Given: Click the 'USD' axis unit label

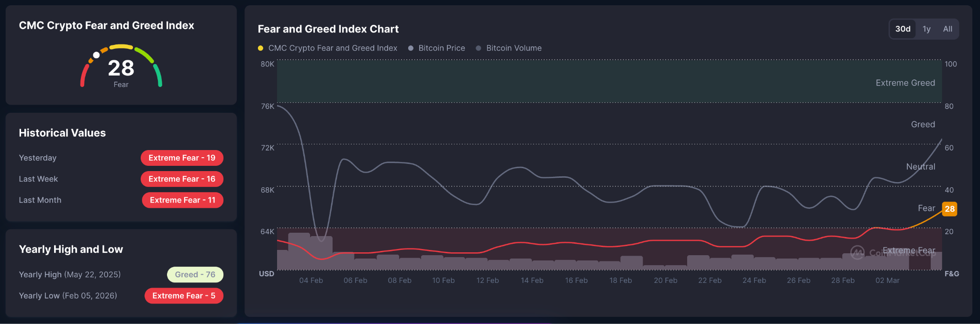Looking at the screenshot, I should pyautogui.click(x=267, y=274).
